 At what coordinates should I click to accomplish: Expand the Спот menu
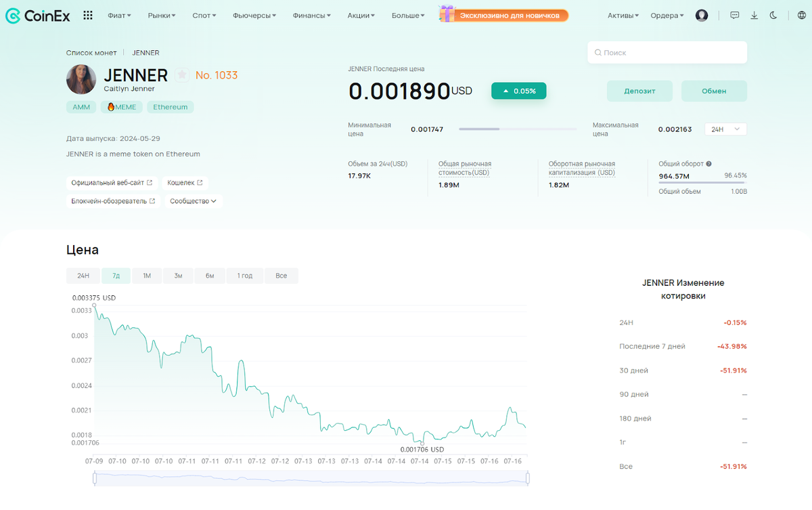coord(204,15)
